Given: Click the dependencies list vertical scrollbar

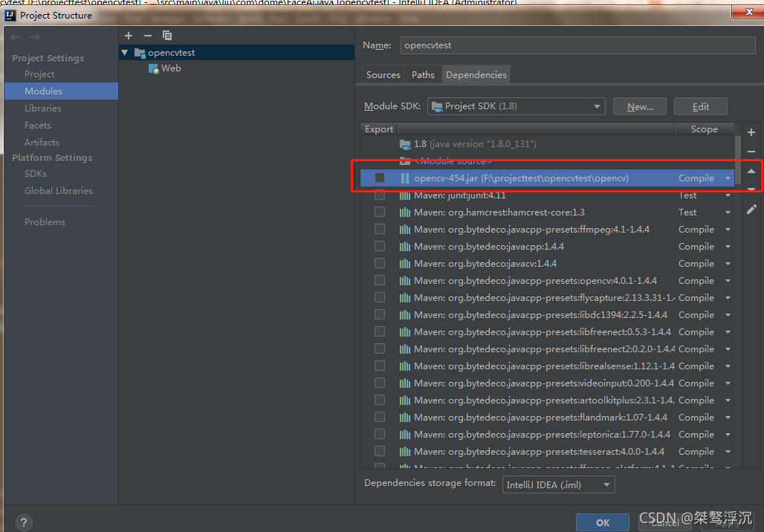Looking at the screenshot, I should pyautogui.click(x=738, y=160).
